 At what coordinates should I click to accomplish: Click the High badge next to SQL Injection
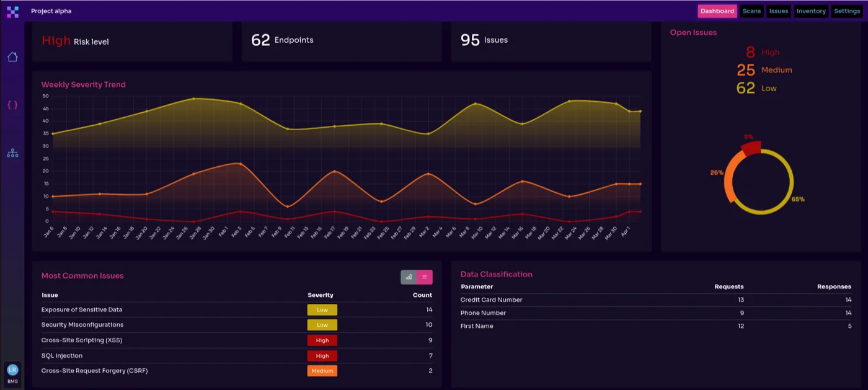[322, 355]
